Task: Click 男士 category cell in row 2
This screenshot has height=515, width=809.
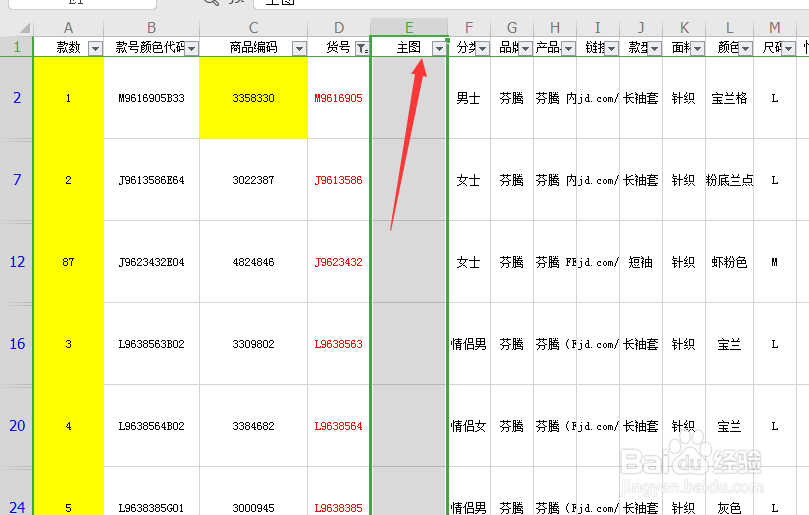Action: point(468,98)
